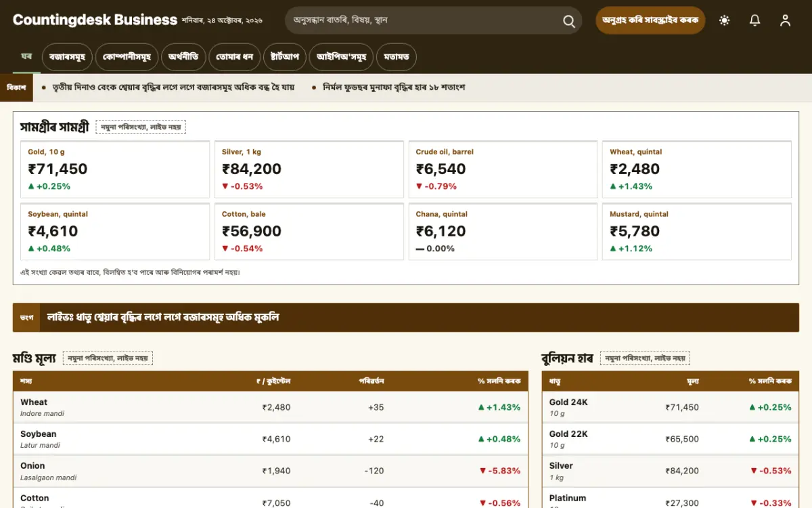The height and width of the screenshot is (508, 812).
Task: Select the ঘৰ home tab
Action: 26,56
